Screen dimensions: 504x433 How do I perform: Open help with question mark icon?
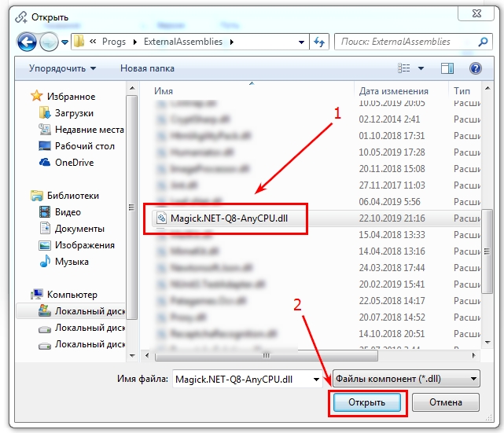pos(476,68)
